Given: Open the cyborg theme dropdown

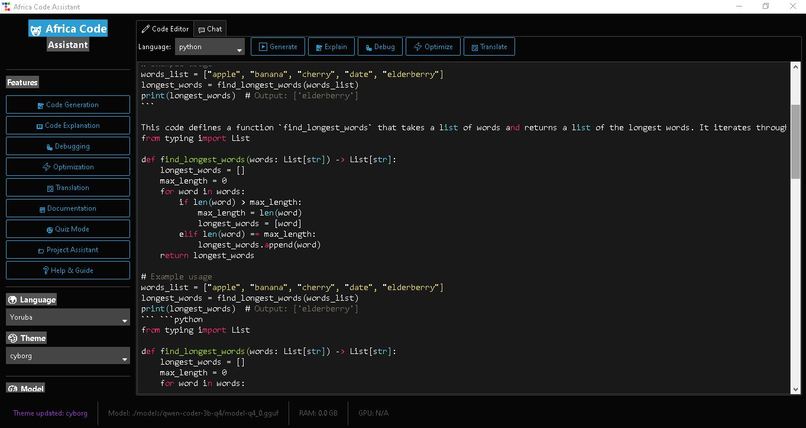Looking at the screenshot, I should (x=68, y=356).
